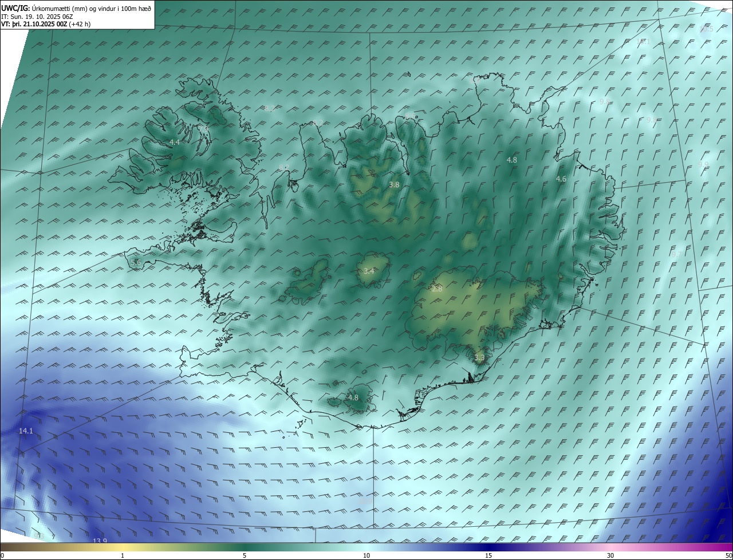Image resolution: width=733 pixels, height=560 pixels.
Task: Click the 3.8 precipitation value label
Action: 394,184
